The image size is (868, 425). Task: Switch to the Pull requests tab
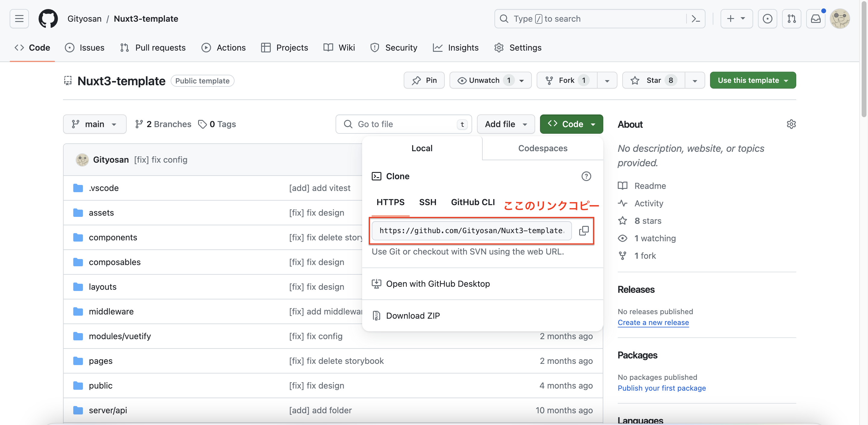pos(153,48)
